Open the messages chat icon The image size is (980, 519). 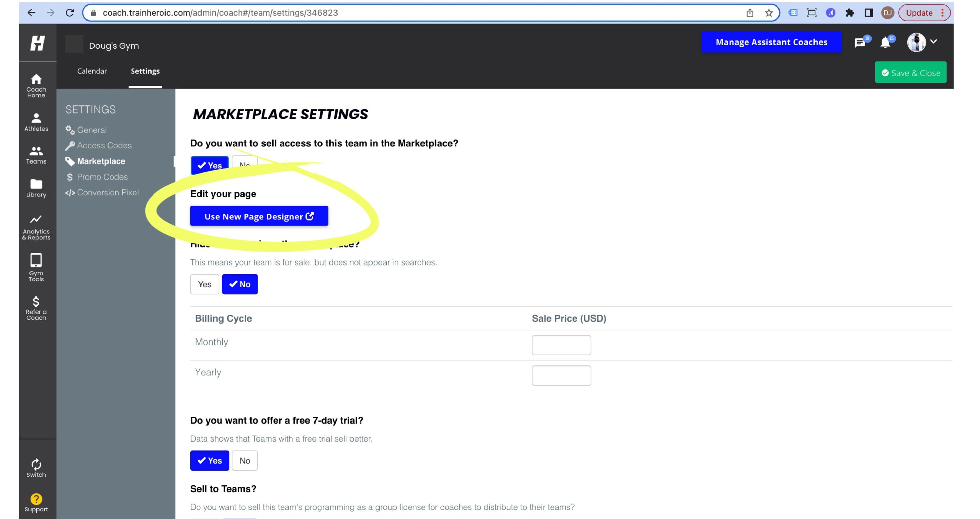860,43
